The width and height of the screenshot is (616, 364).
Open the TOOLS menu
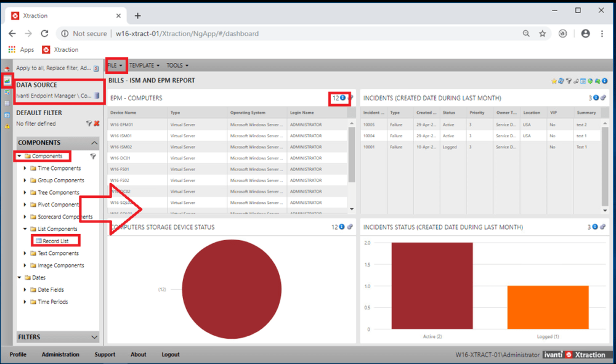click(177, 65)
